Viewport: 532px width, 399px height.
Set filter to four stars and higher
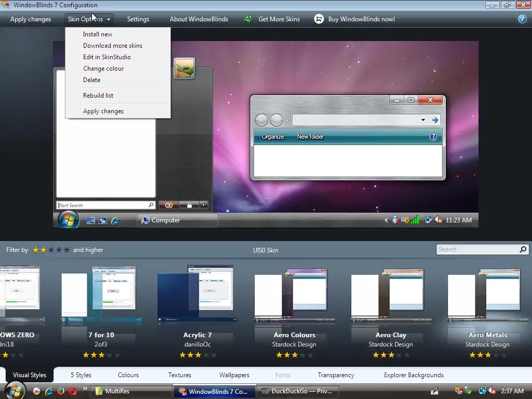[59, 250]
